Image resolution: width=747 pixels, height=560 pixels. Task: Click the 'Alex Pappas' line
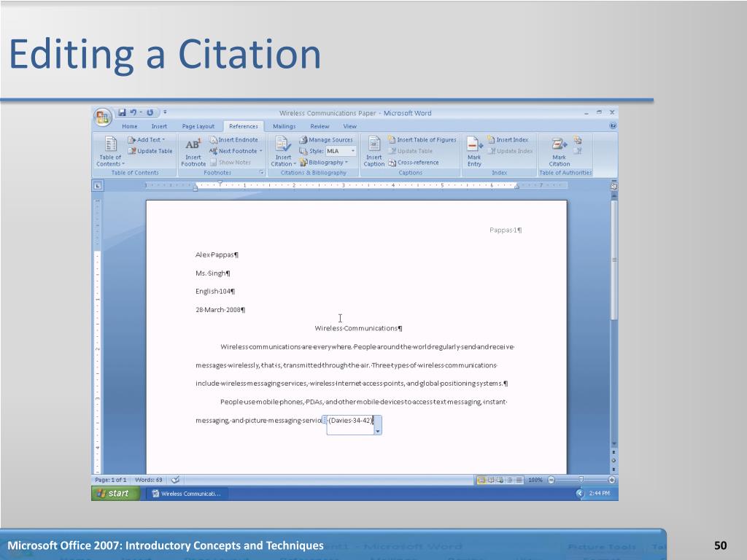(x=217, y=254)
